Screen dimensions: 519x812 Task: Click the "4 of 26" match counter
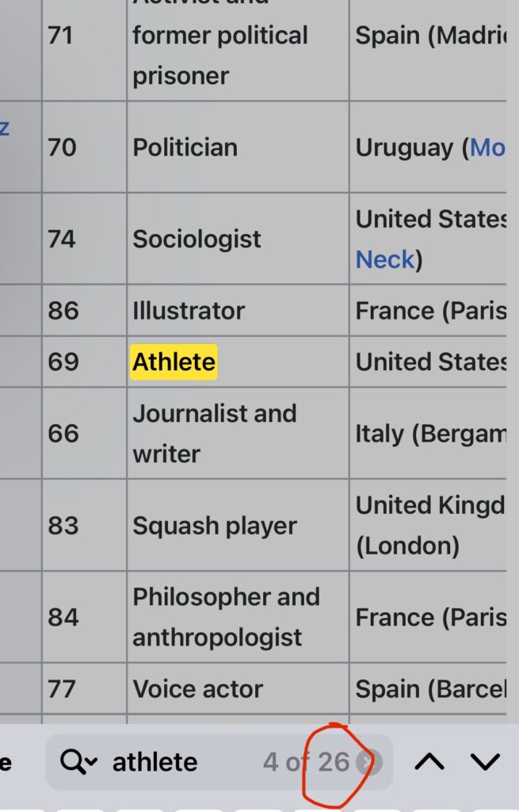tap(306, 762)
